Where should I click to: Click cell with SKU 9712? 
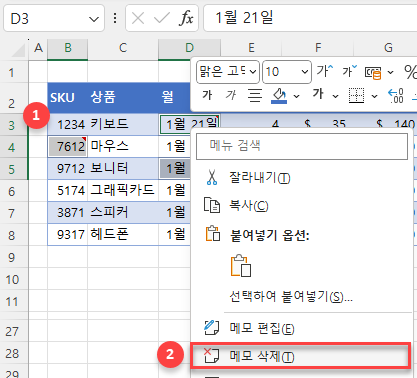tap(68, 169)
